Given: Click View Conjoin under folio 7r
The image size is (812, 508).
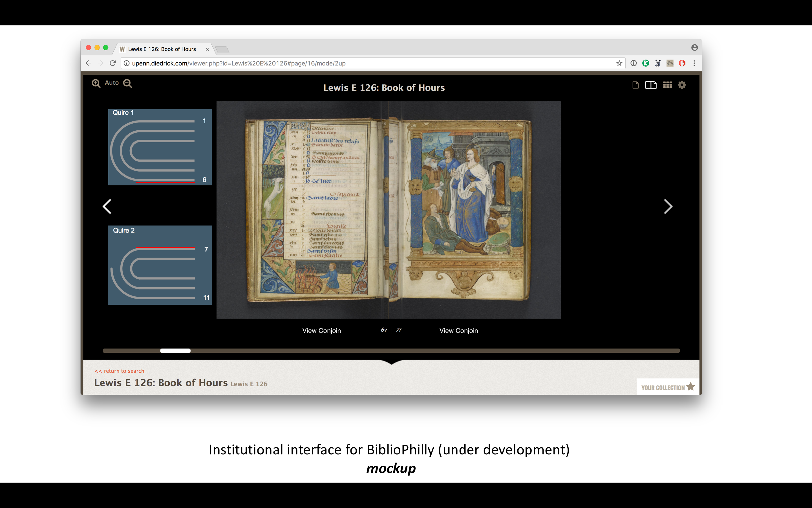Looking at the screenshot, I should click(x=459, y=330).
